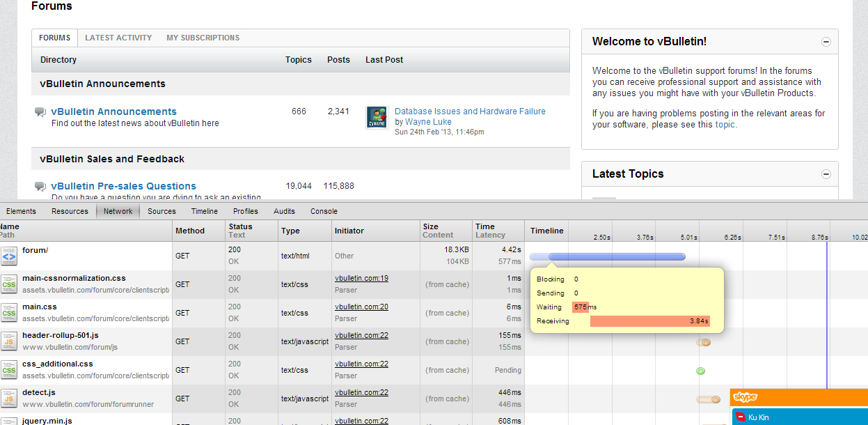Viewport: 868px width, 425px height.
Task: Open the Resources panel in DevTools
Action: click(x=70, y=211)
